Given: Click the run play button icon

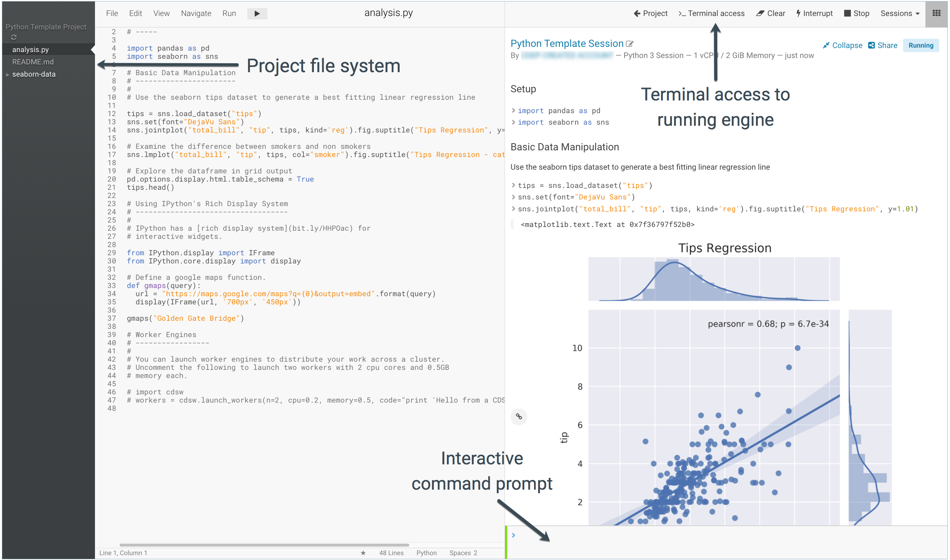Looking at the screenshot, I should tap(257, 14).
